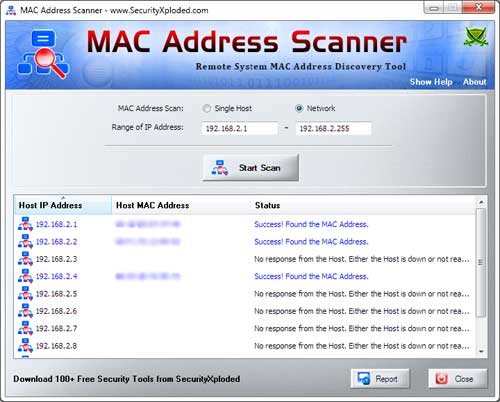Click host icon for 192.168.2.5
500x402 pixels.
pyautogui.click(x=25, y=293)
